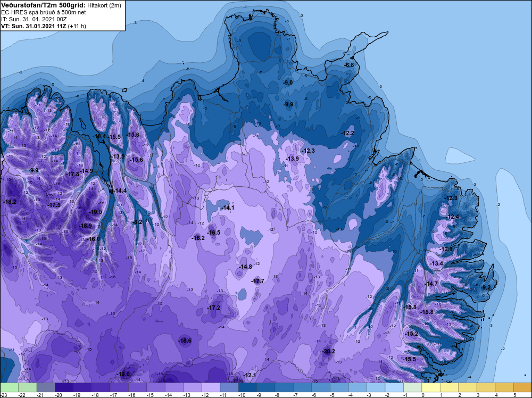The width and height of the screenshot is (532, 398).
Task: Select the -17.8 temperature reading
Action: pyautogui.click(x=72, y=173)
